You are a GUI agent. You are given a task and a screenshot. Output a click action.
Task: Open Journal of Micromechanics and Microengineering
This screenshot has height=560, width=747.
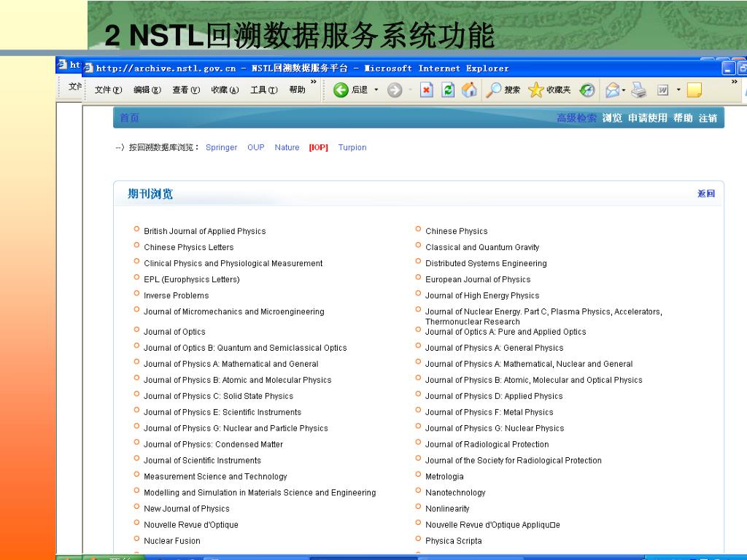tap(234, 311)
